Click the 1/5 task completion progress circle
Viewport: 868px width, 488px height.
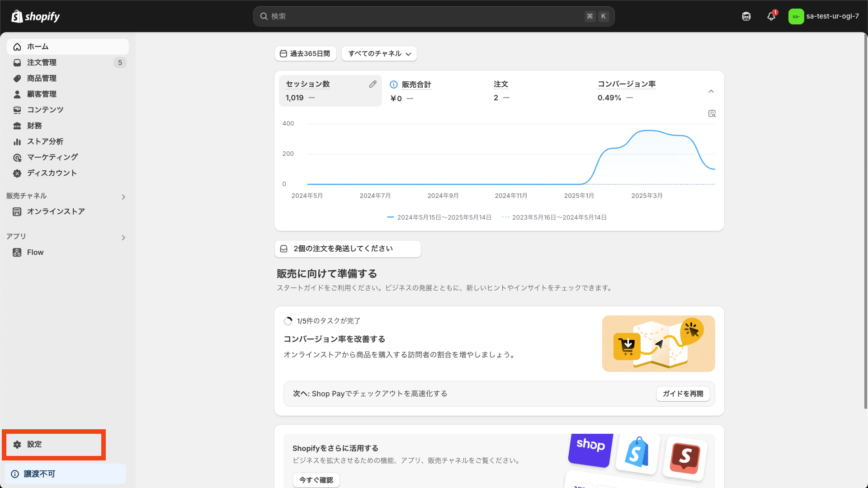pos(288,321)
